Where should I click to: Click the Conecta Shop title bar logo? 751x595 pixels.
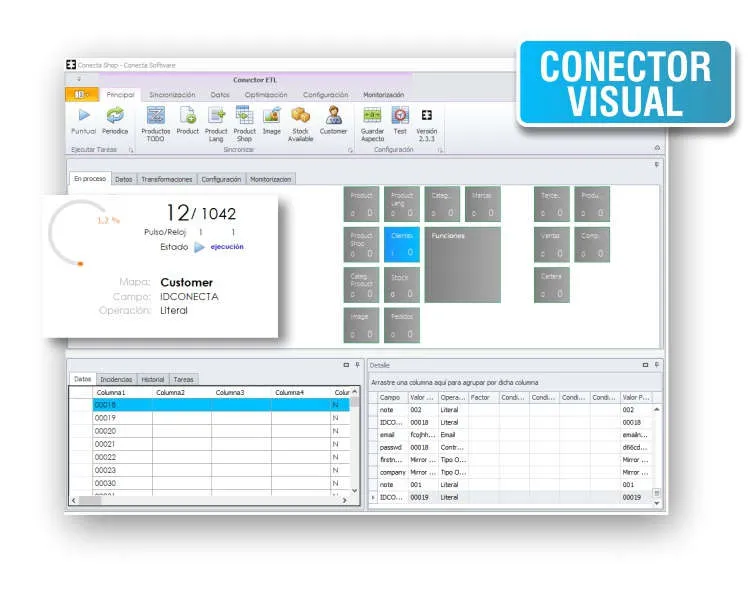pos(71,65)
